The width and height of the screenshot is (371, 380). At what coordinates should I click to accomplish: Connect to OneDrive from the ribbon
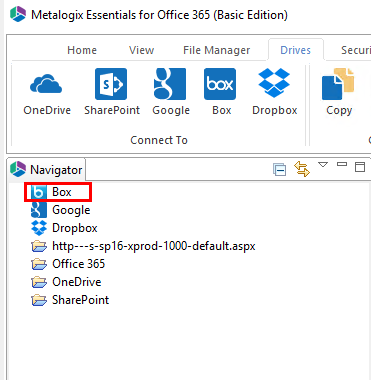coord(47,92)
